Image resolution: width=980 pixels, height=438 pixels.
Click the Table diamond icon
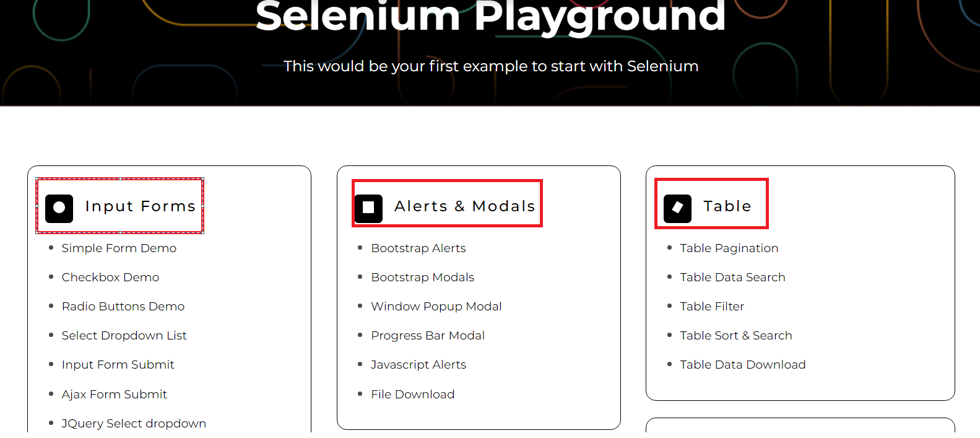click(x=677, y=208)
